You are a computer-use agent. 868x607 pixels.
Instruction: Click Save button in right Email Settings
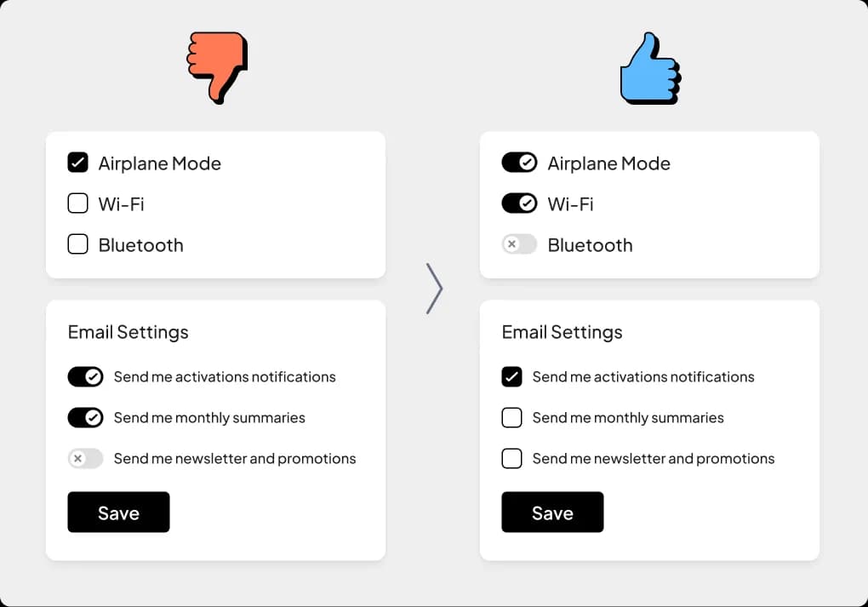click(552, 513)
